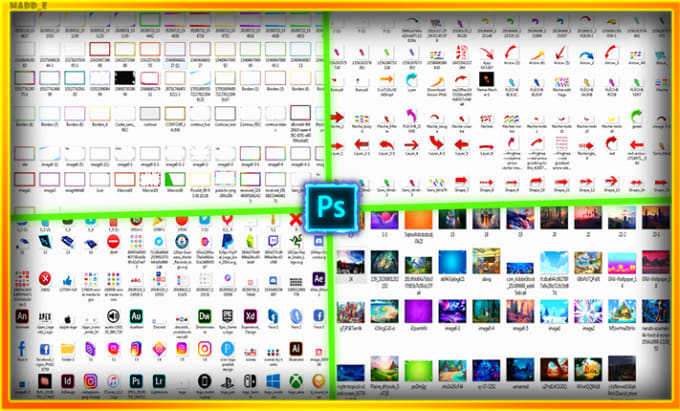The width and height of the screenshot is (680, 411).
Task: Select the Epic Games logo icon
Action: point(227,316)
